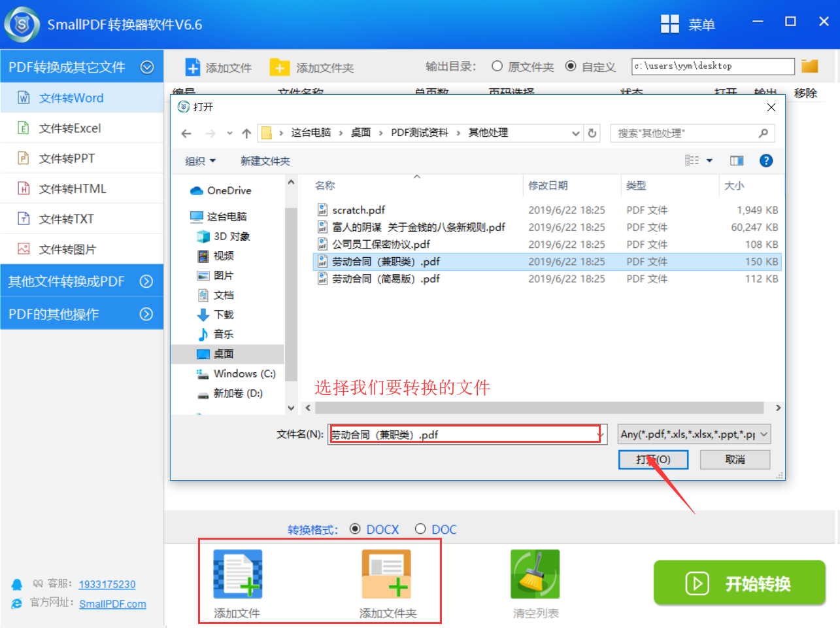
Task: Select 文件转TXT in the sidebar
Action: click(x=82, y=218)
